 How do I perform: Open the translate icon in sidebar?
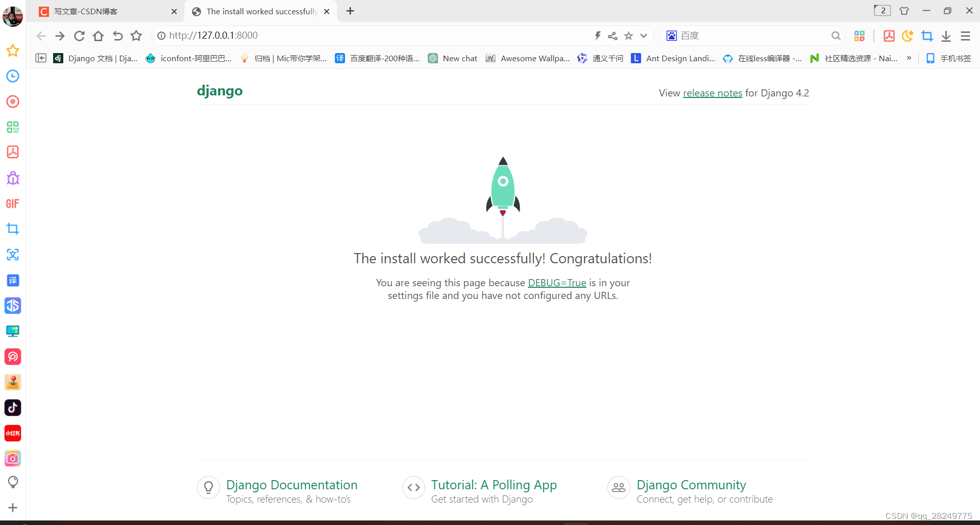(13, 280)
